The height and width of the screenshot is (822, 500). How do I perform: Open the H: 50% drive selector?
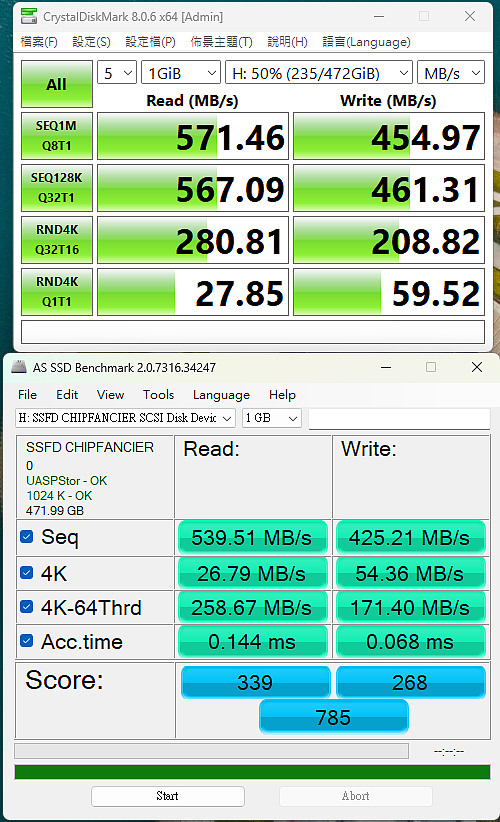[x=319, y=73]
